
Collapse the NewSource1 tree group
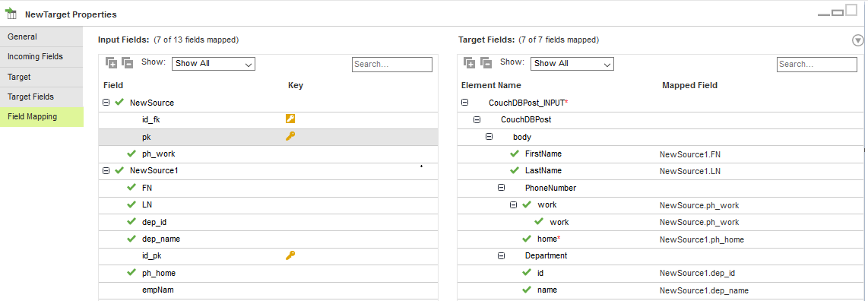point(106,170)
